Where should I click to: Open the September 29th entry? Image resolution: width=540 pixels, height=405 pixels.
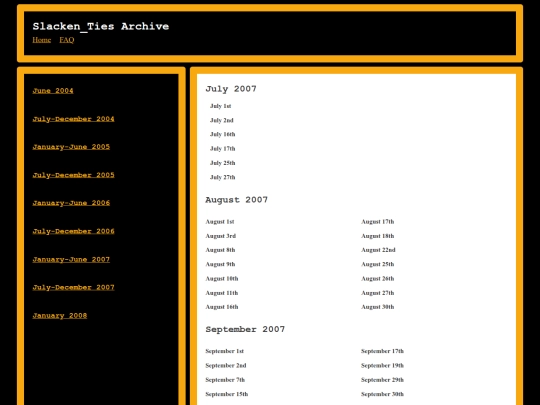[x=382, y=380]
